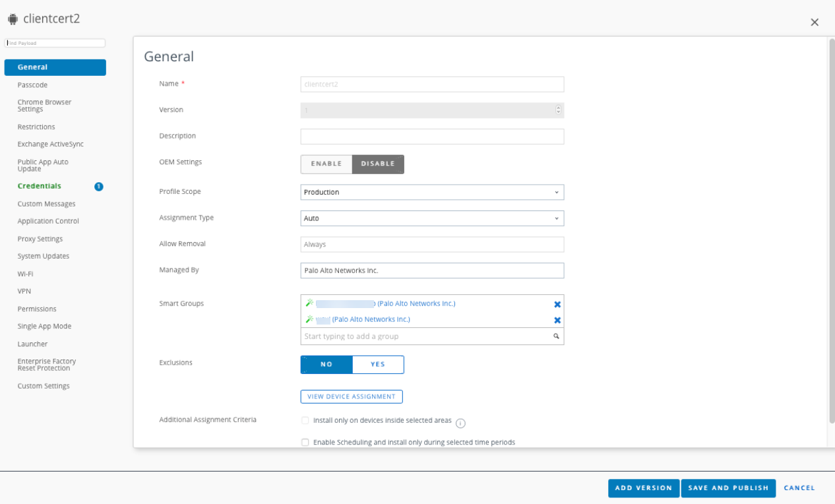
Task: Click info icon beside selected areas option
Action: tap(461, 424)
